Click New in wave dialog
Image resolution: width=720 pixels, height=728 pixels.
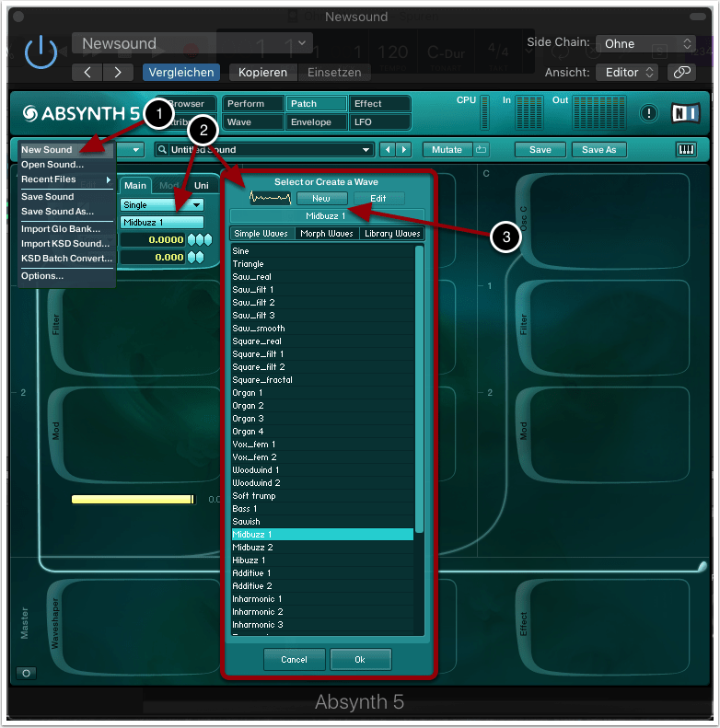click(x=321, y=198)
